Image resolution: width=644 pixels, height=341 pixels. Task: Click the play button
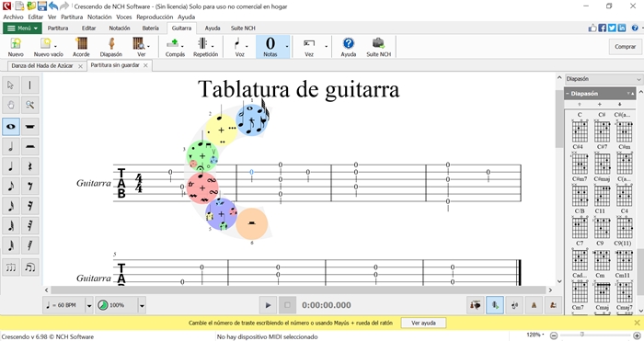[x=268, y=305]
